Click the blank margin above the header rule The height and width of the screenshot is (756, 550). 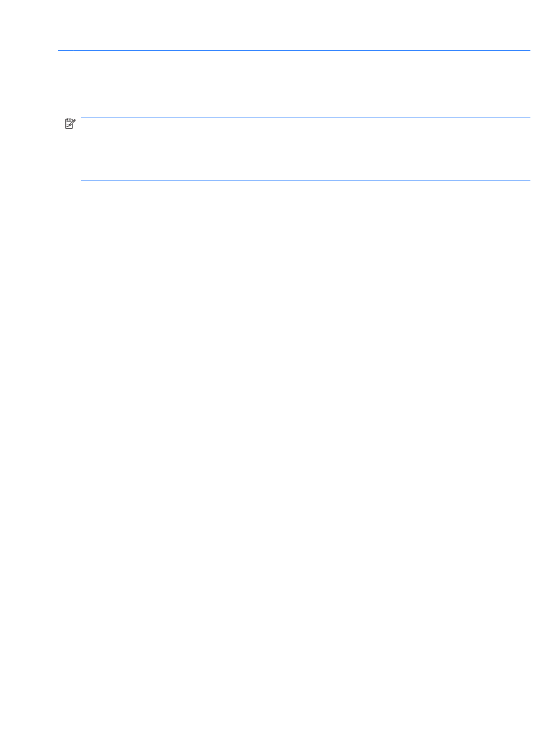(x=275, y=24)
